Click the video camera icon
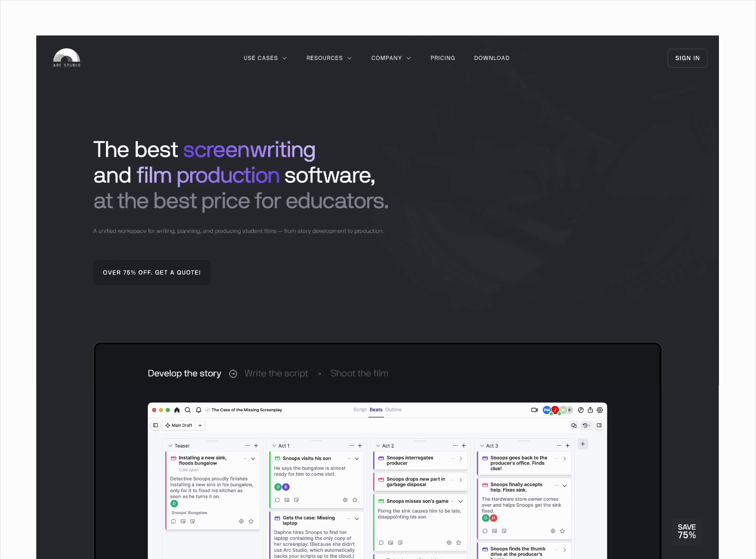Image resolution: width=756 pixels, height=559 pixels. click(x=535, y=410)
